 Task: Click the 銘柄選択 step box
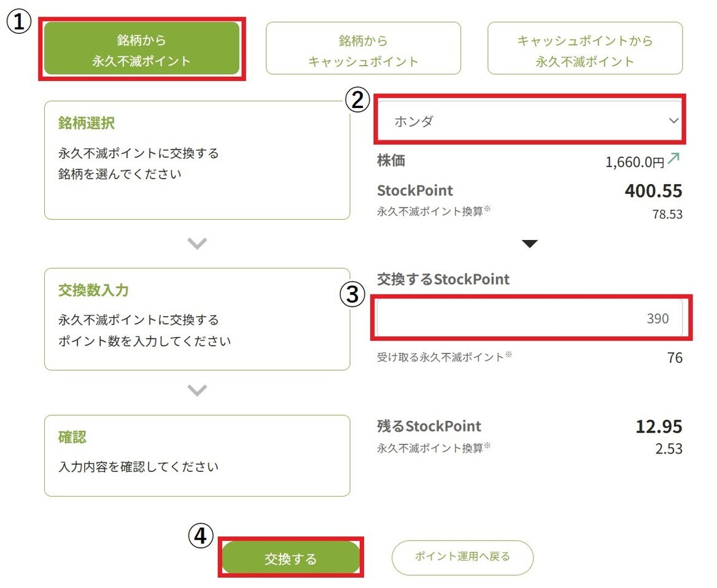pyautogui.click(x=197, y=160)
